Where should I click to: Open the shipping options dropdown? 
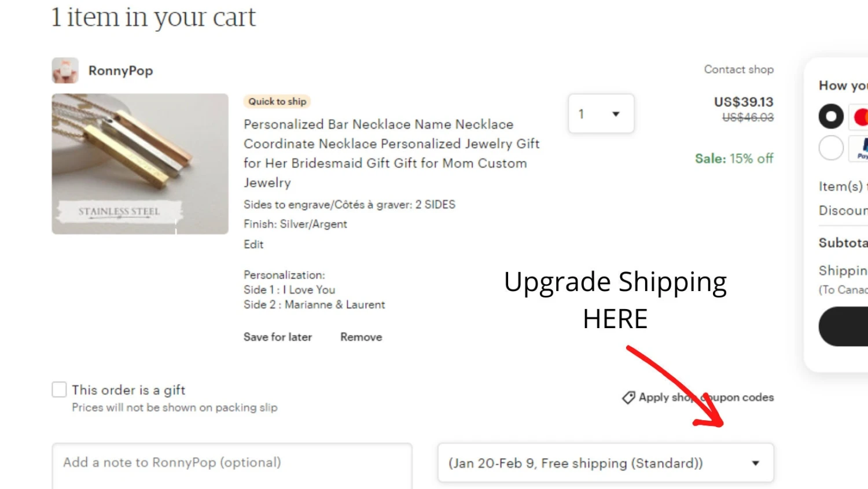click(x=605, y=463)
